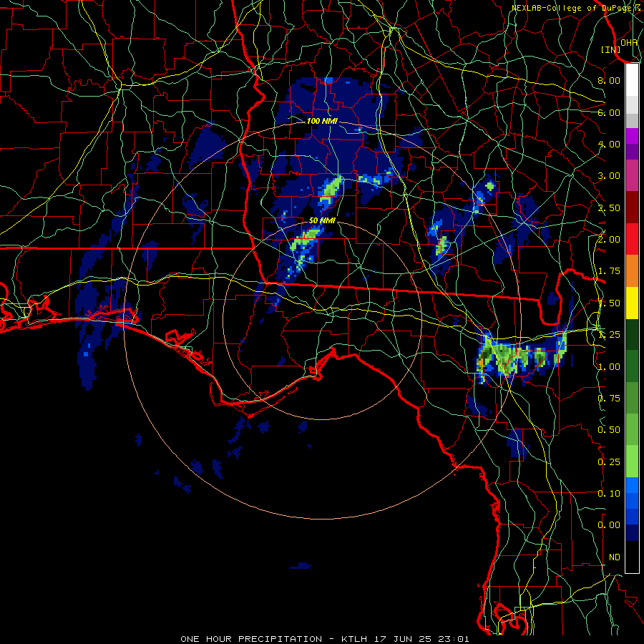644x644 pixels.
Task: Pick the bright magenta legend swatch near 4.00
Action: 632,136
